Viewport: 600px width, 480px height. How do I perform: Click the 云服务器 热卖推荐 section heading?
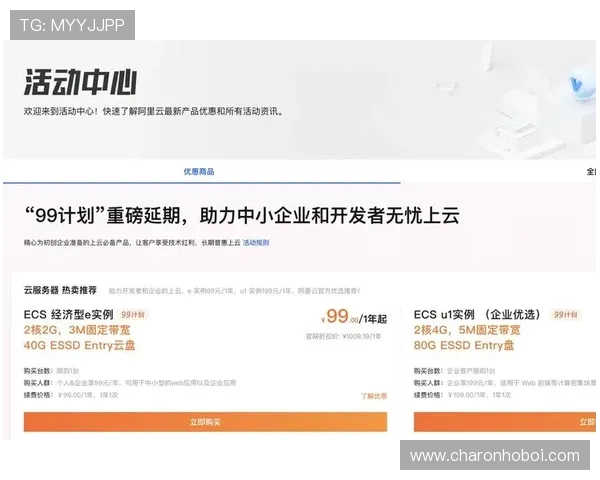tap(60, 290)
